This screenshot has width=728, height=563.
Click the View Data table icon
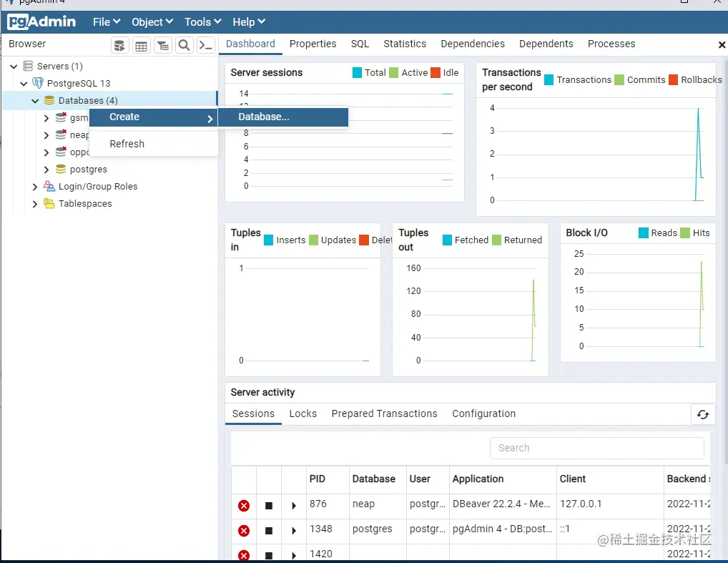(141, 46)
